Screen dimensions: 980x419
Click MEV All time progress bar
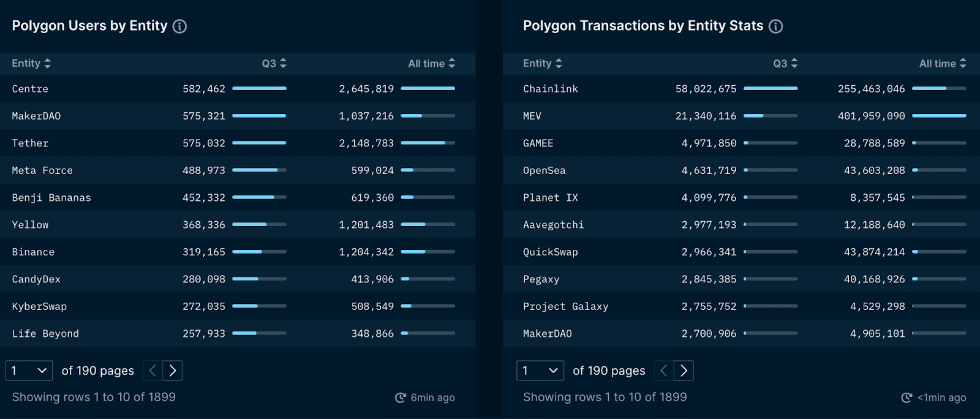tap(939, 116)
